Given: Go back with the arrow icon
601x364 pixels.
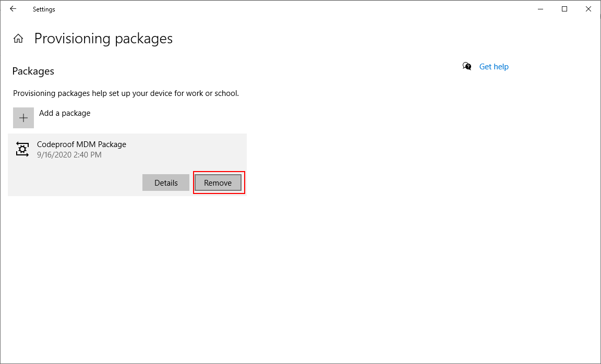Looking at the screenshot, I should coord(13,9).
